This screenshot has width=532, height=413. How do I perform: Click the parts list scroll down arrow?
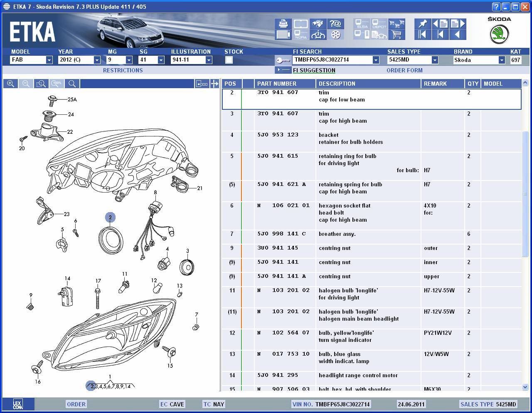point(525,387)
